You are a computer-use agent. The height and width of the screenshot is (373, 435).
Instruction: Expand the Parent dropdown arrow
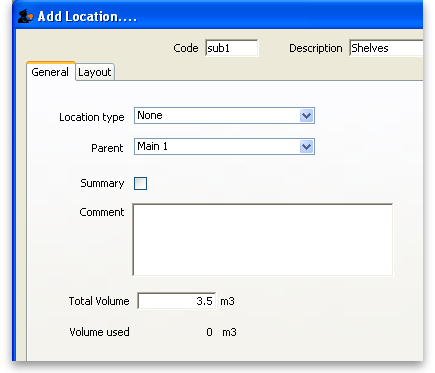pos(306,147)
